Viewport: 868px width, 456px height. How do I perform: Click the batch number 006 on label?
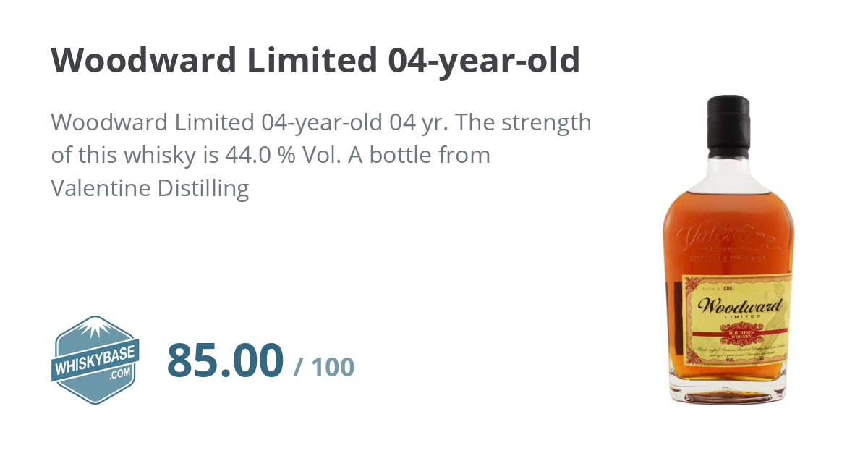[728, 287]
